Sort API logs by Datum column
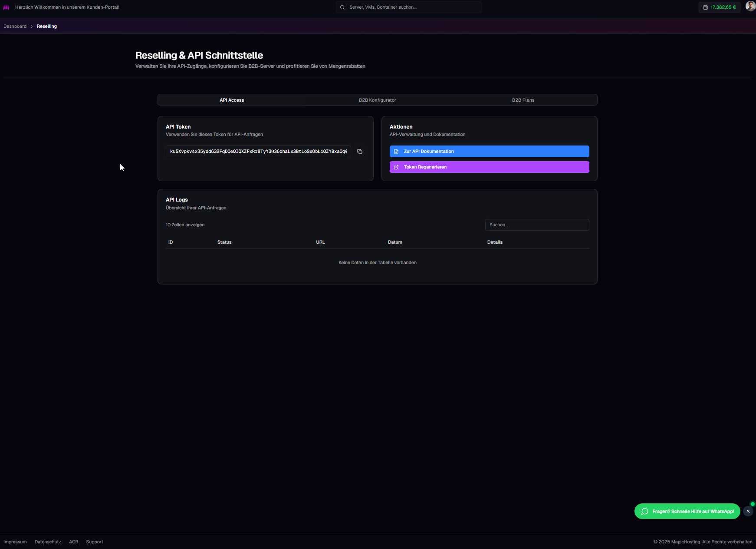The width and height of the screenshot is (756, 549). pyautogui.click(x=395, y=242)
